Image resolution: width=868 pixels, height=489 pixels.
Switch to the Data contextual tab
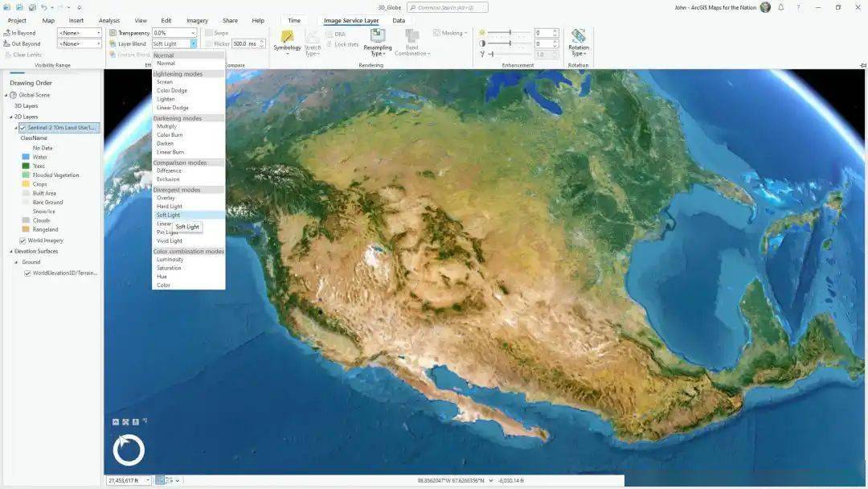[399, 20]
